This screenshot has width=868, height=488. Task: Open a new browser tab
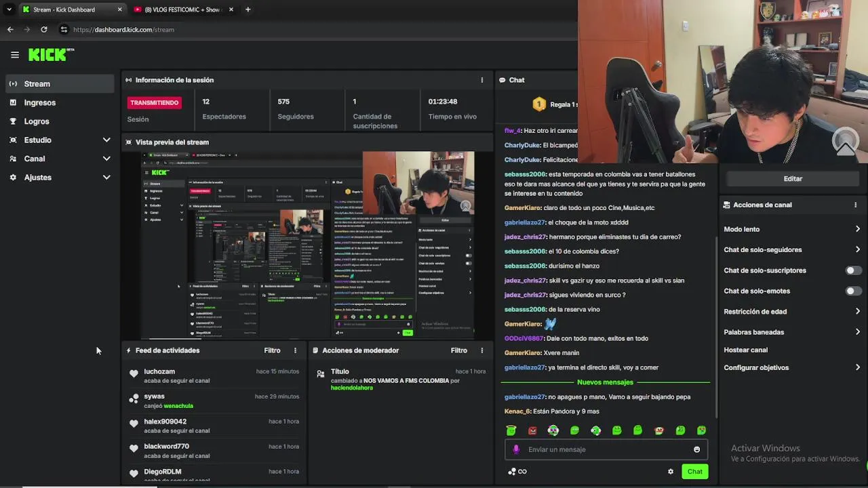pyautogui.click(x=248, y=9)
